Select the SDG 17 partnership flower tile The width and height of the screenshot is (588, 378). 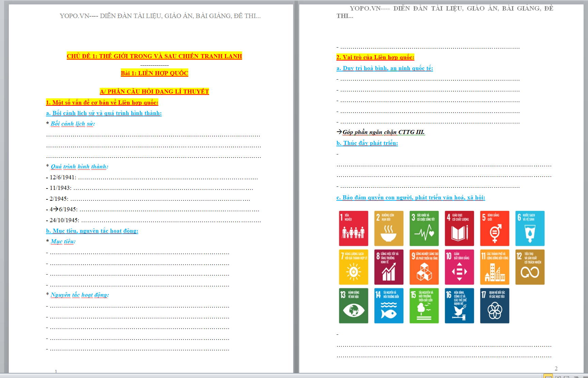tap(495, 306)
